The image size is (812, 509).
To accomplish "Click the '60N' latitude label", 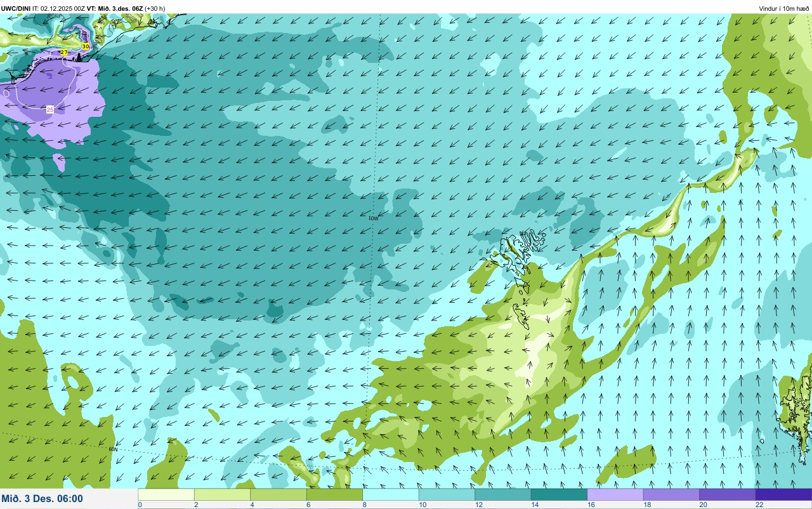I will point(114,449).
